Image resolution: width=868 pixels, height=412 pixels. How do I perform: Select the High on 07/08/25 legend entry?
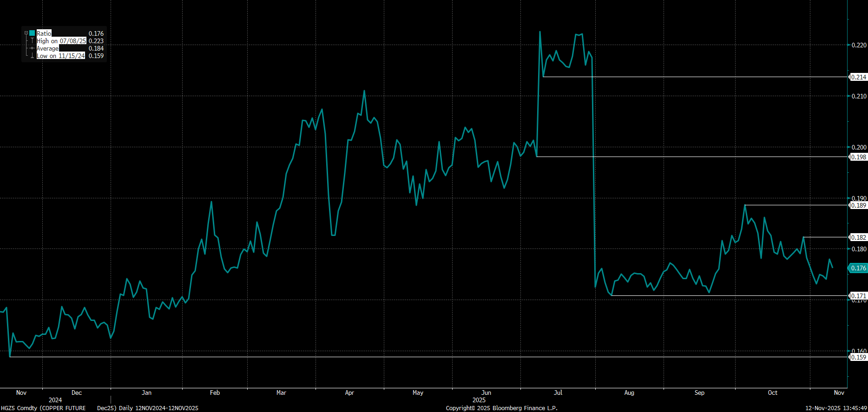[x=61, y=41]
